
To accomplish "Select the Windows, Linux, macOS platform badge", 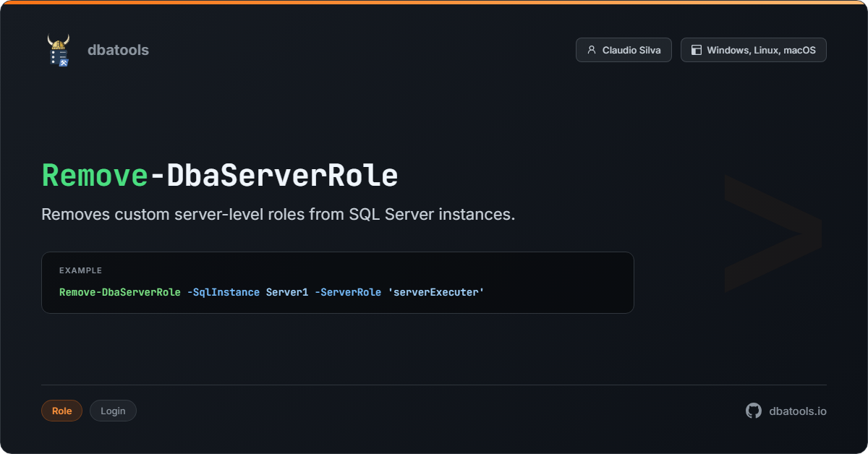I will click(x=753, y=50).
